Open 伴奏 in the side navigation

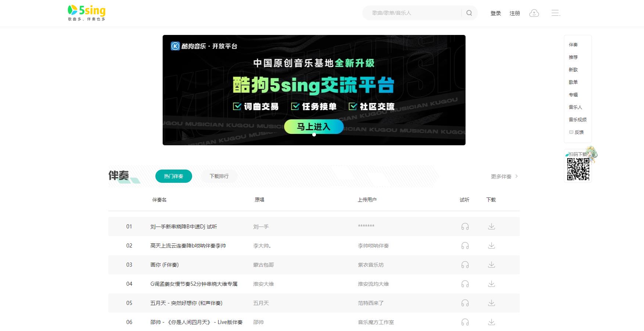tap(573, 45)
